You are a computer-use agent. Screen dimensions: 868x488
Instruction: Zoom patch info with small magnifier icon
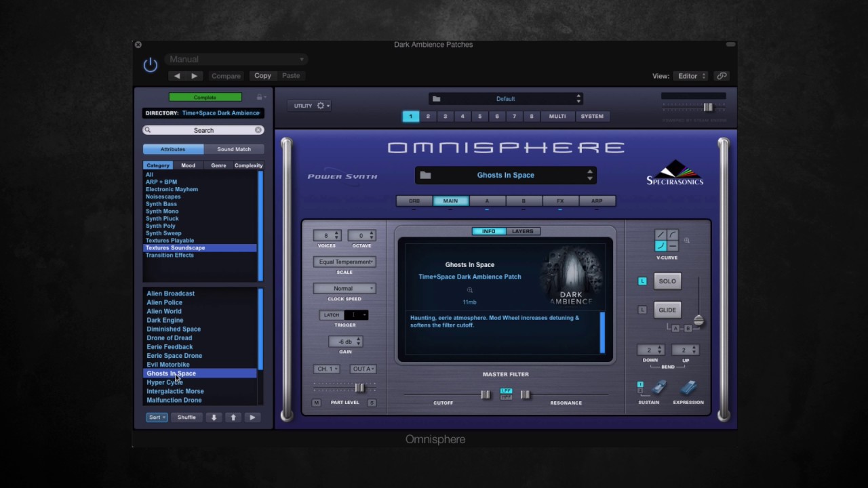[x=469, y=290]
